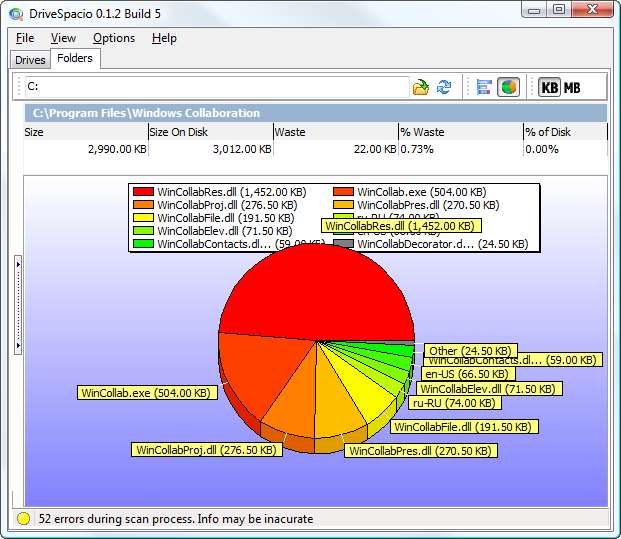Click the orange WinCollab.exe legend swatch
This screenshot has width=621, height=539.
tap(343, 191)
